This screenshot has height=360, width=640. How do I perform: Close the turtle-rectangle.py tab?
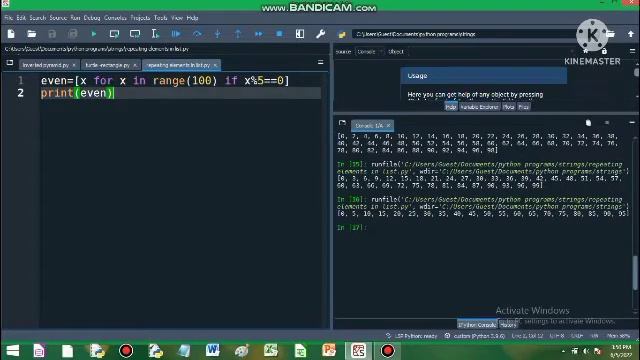coord(135,65)
